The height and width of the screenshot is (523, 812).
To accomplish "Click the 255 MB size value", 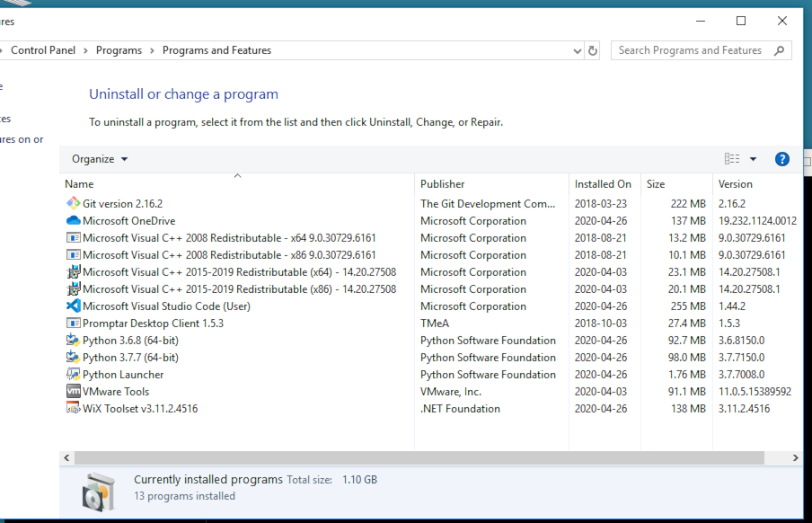I will [688, 306].
